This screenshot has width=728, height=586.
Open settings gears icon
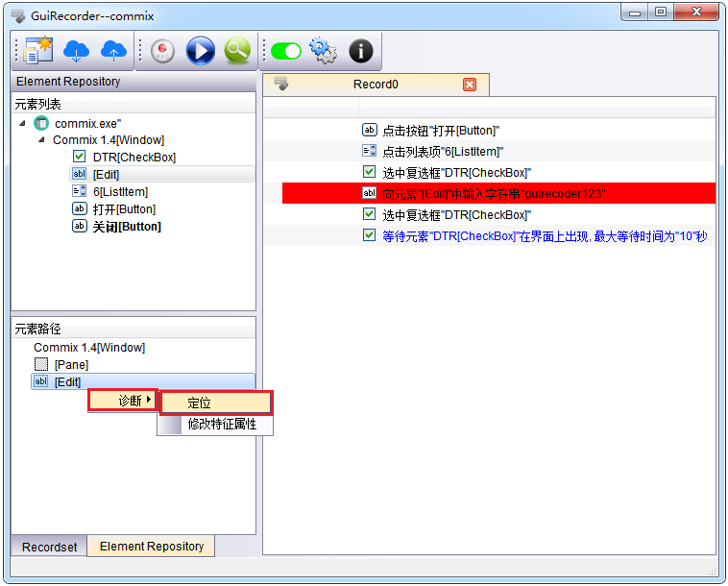coord(323,51)
